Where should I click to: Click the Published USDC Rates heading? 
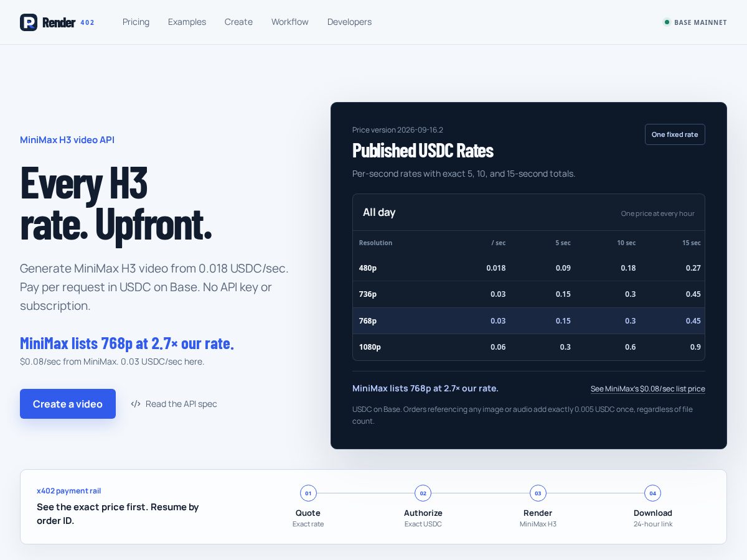pos(423,151)
